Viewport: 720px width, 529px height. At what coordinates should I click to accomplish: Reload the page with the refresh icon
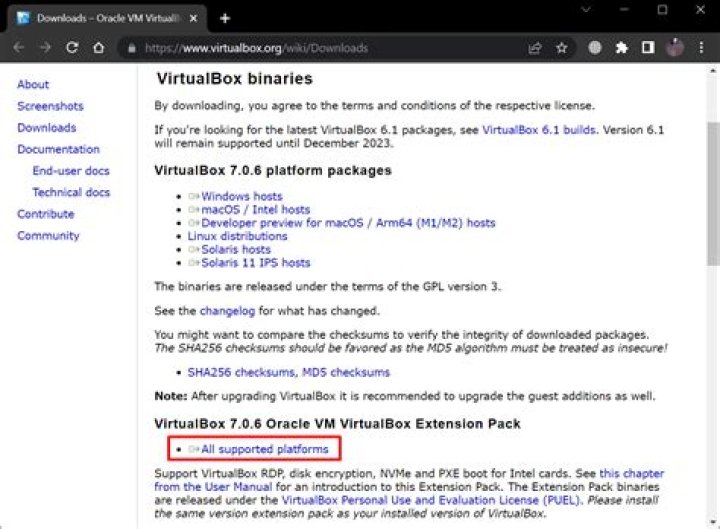(x=72, y=48)
